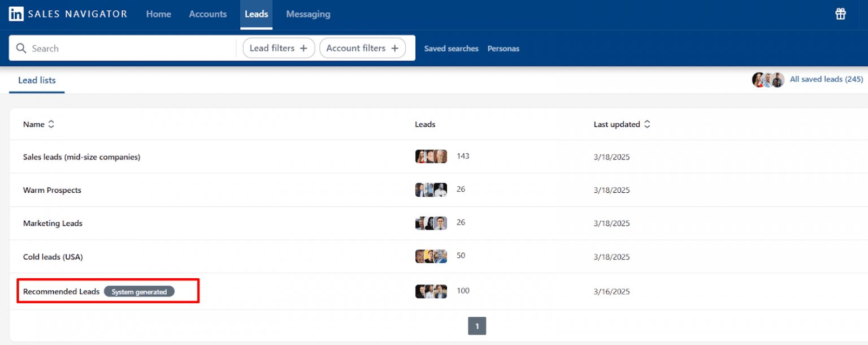Click the Last updated column header

[617, 124]
